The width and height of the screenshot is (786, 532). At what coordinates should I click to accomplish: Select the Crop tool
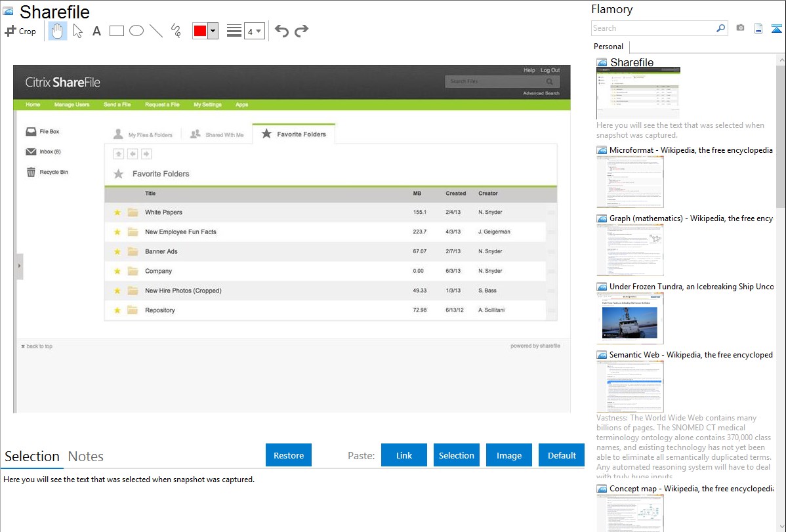coord(20,31)
